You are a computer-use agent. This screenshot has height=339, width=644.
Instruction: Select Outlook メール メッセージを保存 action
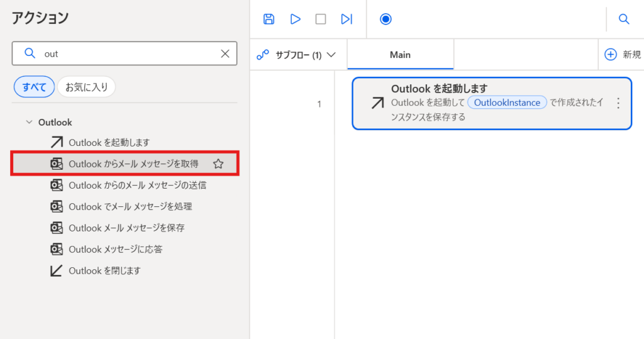coord(125,228)
